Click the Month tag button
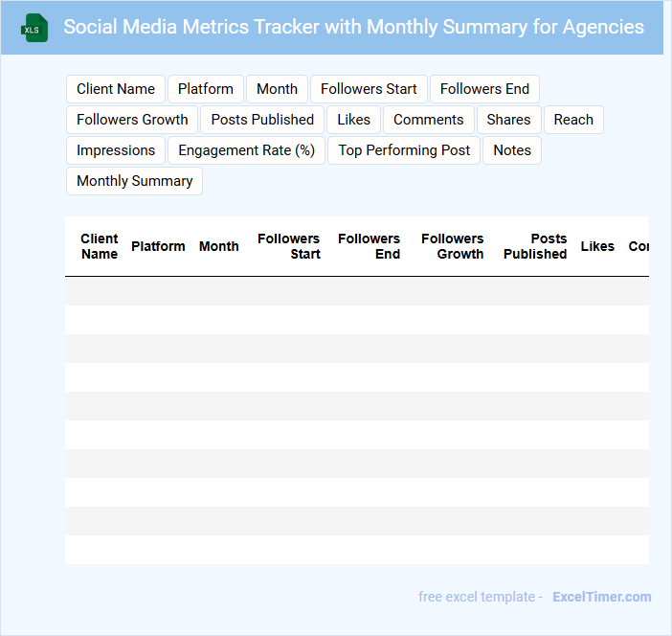The image size is (672, 636). (277, 89)
